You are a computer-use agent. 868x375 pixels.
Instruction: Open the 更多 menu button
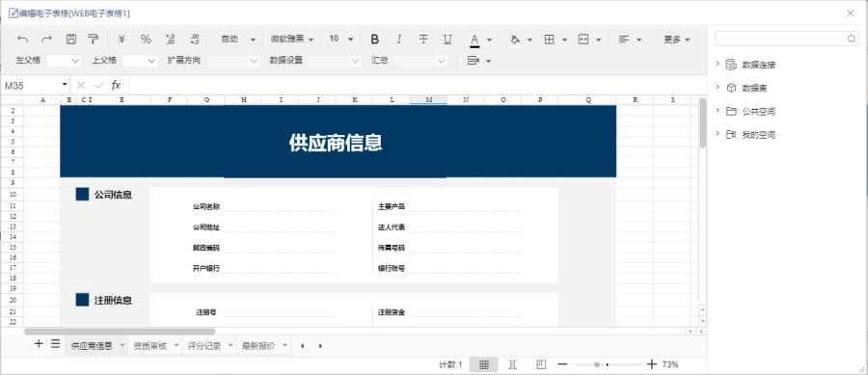pos(677,40)
